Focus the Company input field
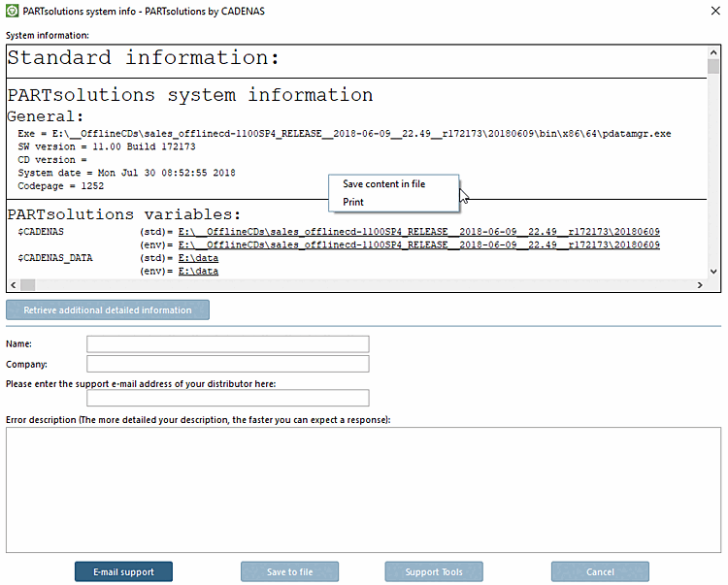 [228, 364]
